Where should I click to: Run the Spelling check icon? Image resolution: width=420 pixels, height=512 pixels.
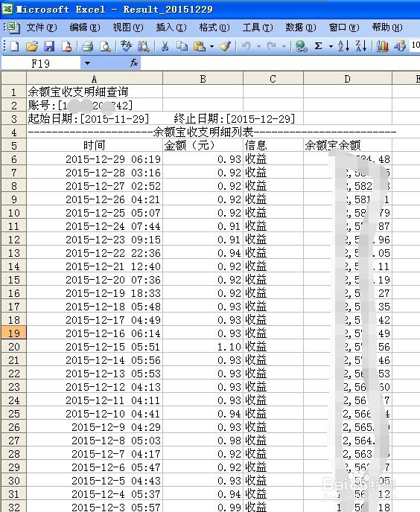click(x=126, y=46)
